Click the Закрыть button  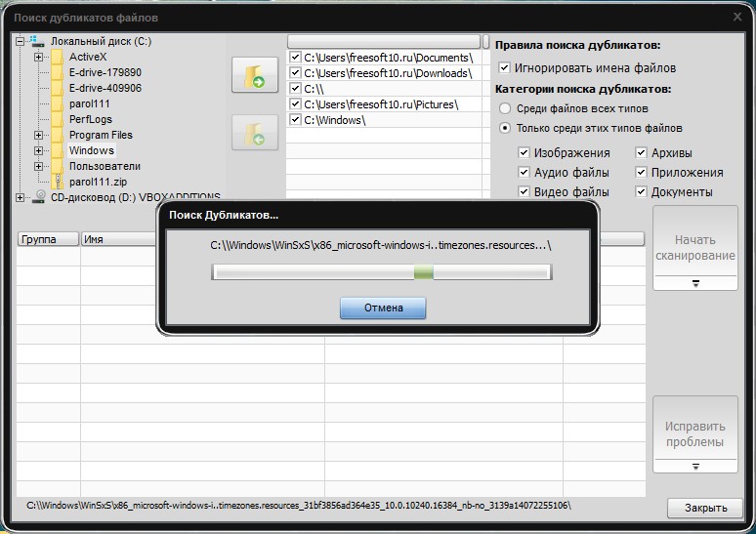tap(705, 508)
